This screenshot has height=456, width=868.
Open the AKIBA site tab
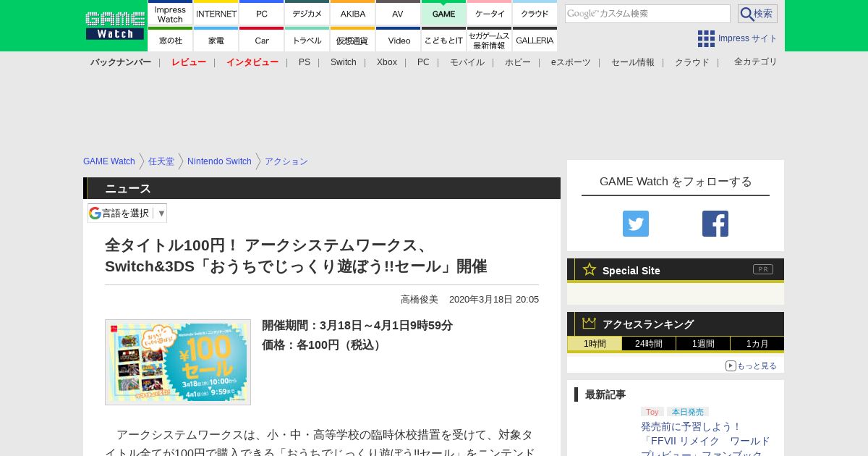(x=352, y=13)
